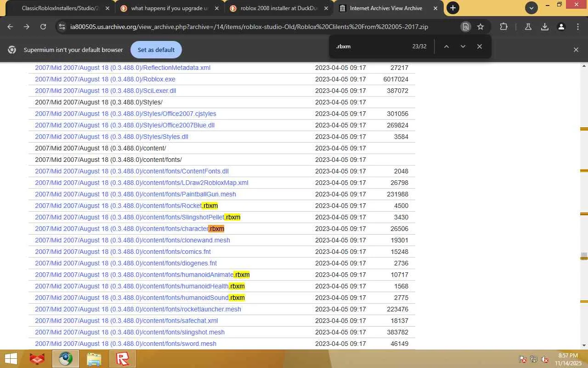
Task: Go back to the previous page
Action: point(10,27)
